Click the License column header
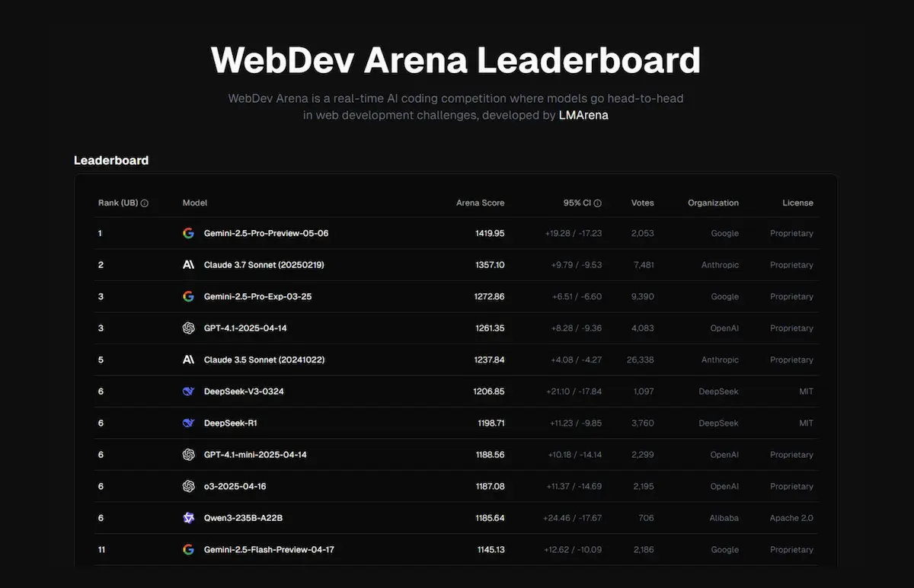Image resolution: width=914 pixels, height=588 pixels. 797,203
